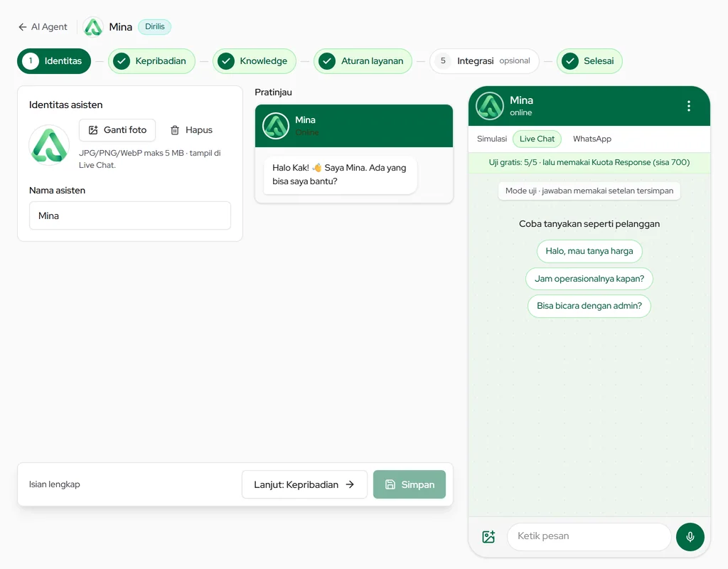Image resolution: width=728 pixels, height=569 pixels.
Task: Focus the Ketik pesan message field
Action: 589,536
